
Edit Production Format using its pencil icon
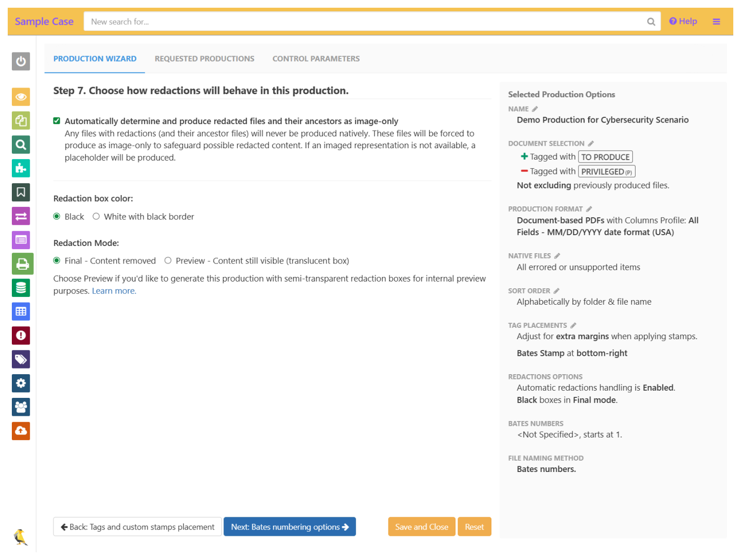pos(589,209)
